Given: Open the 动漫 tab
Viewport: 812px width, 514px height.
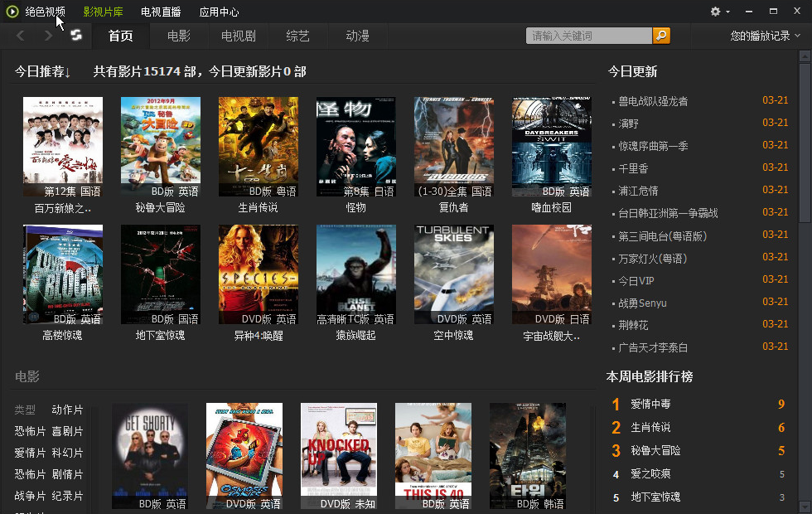Looking at the screenshot, I should pos(357,36).
